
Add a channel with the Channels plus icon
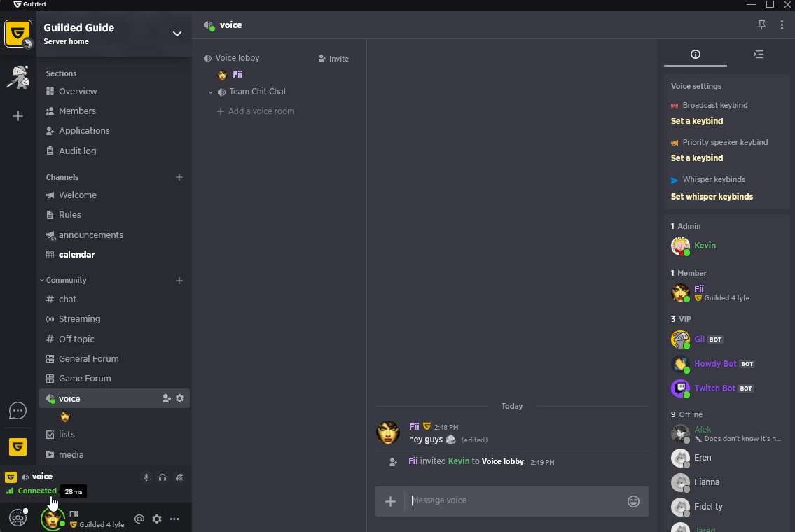pyautogui.click(x=179, y=177)
